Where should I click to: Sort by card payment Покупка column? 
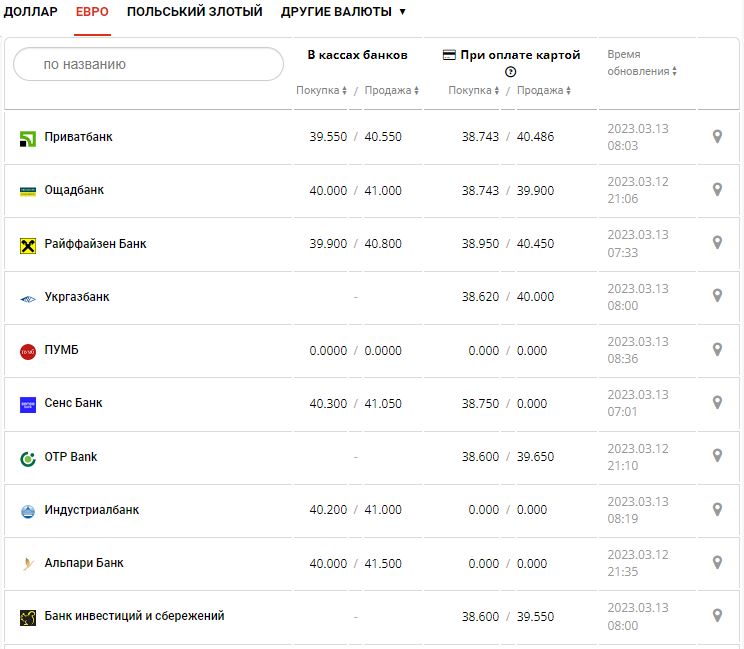click(x=473, y=91)
